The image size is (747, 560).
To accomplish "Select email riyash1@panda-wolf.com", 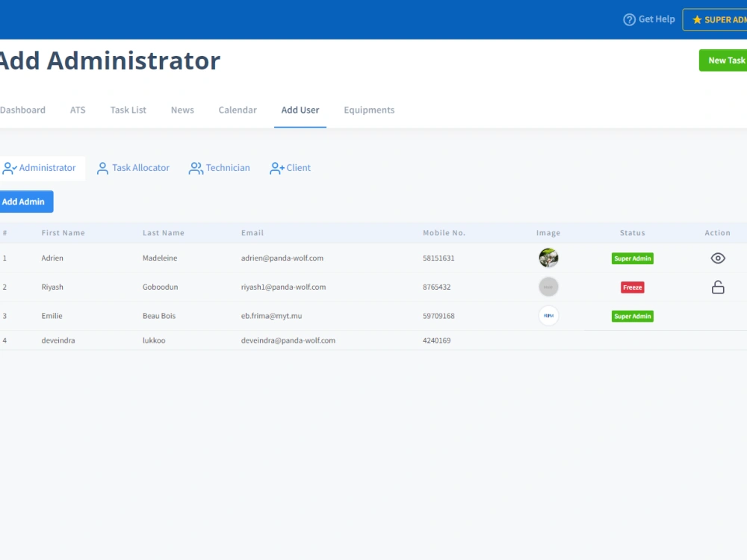I will click(283, 287).
